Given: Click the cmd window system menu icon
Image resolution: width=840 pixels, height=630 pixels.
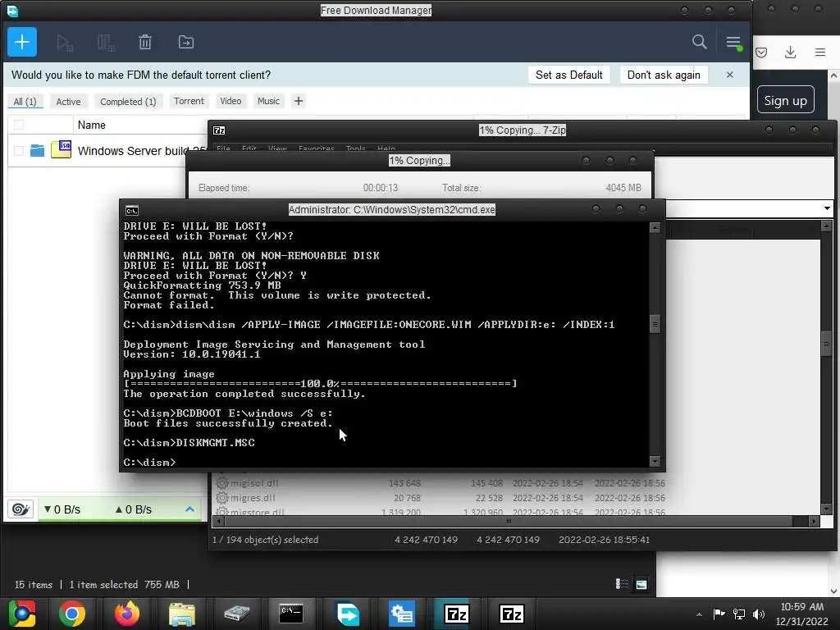Looking at the screenshot, I should pos(132,210).
